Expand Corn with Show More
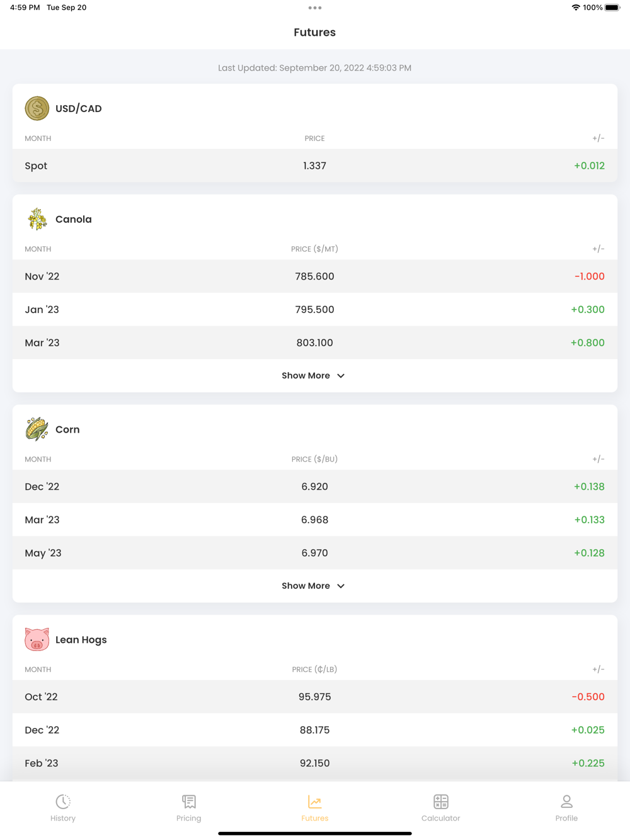 [x=314, y=586]
